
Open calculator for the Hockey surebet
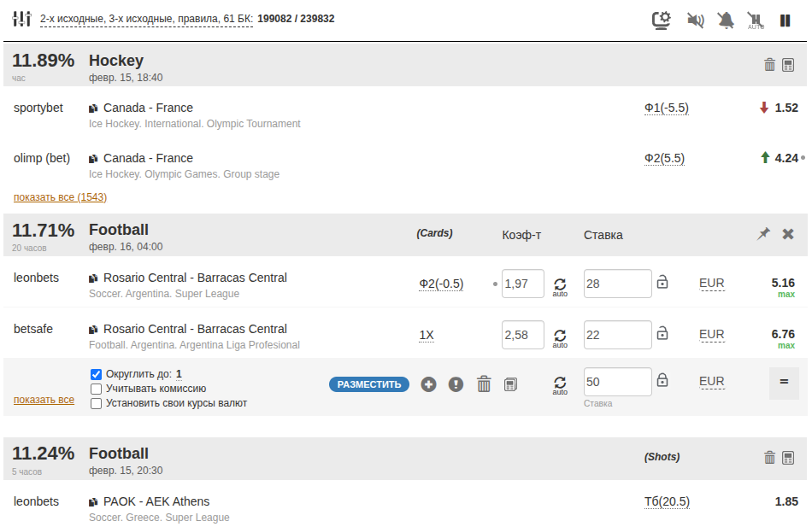coord(788,65)
